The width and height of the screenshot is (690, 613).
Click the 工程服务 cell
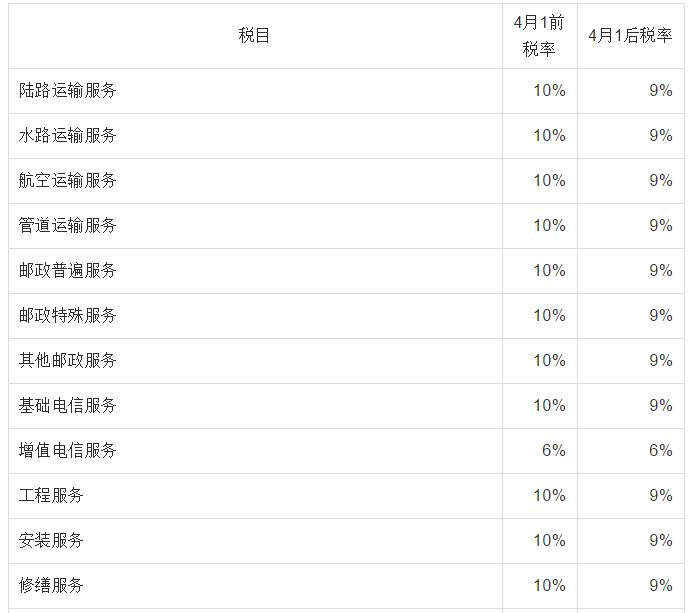51,496
